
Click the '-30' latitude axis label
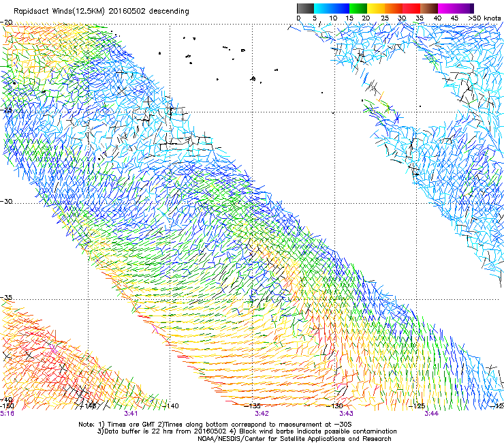point(6,201)
